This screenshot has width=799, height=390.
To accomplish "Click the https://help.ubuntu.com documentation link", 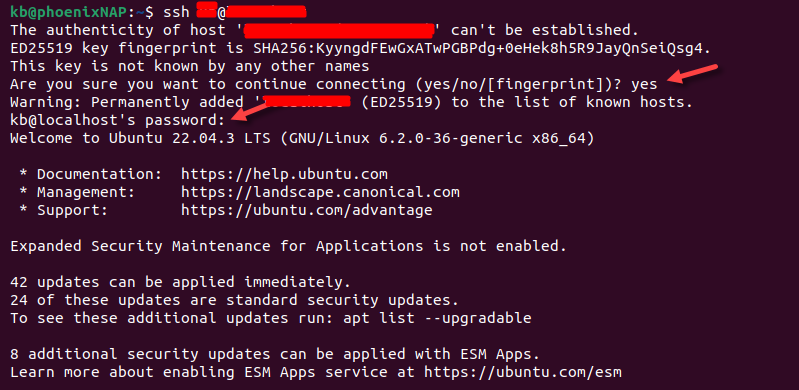I will pos(284,174).
